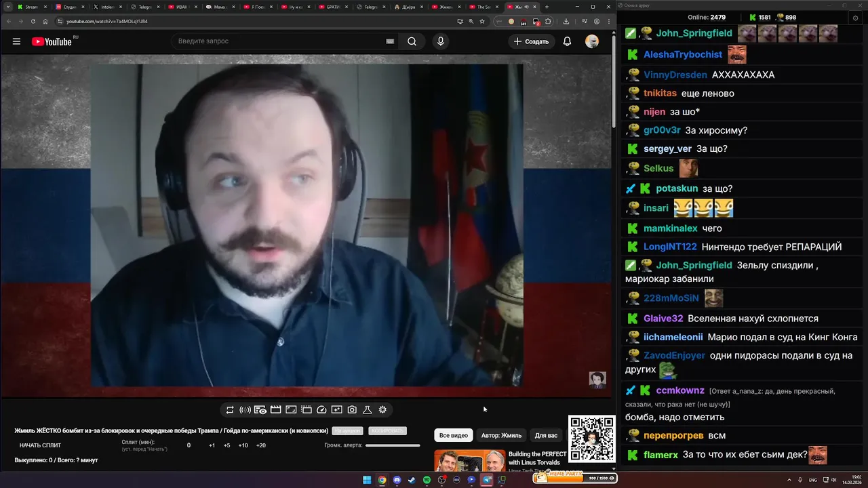
Task: Click LongINT122 username in chat
Action: pyautogui.click(x=670, y=247)
